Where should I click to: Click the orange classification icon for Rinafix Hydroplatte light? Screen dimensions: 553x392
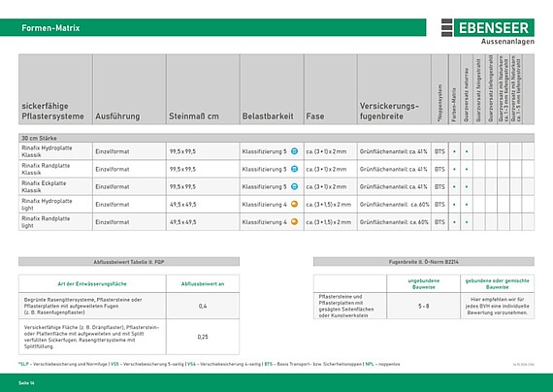[x=295, y=204]
